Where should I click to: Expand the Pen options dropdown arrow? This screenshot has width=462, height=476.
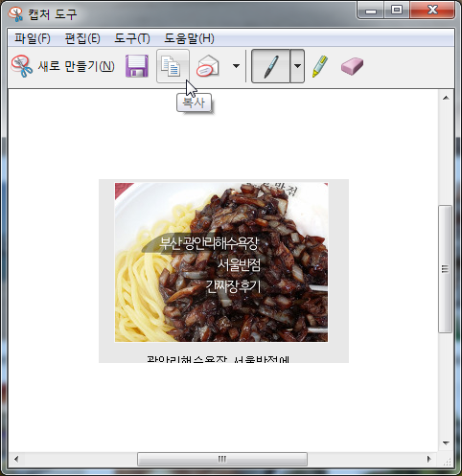point(297,66)
